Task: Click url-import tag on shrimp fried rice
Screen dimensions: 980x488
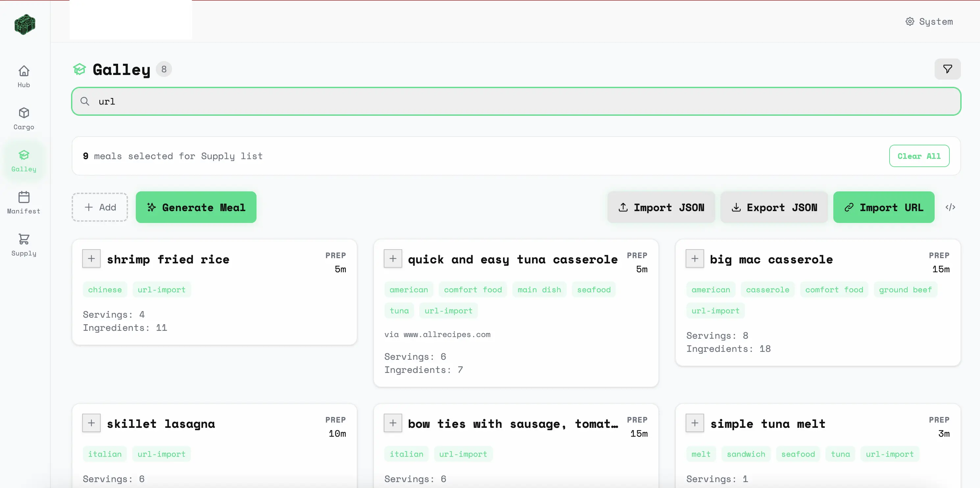Action: click(x=161, y=289)
